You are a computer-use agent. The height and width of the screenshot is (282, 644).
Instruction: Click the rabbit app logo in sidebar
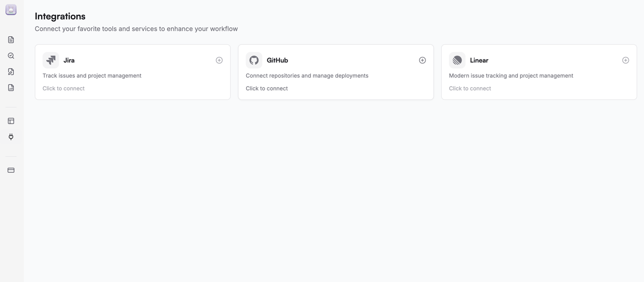[x=11, y=10]
